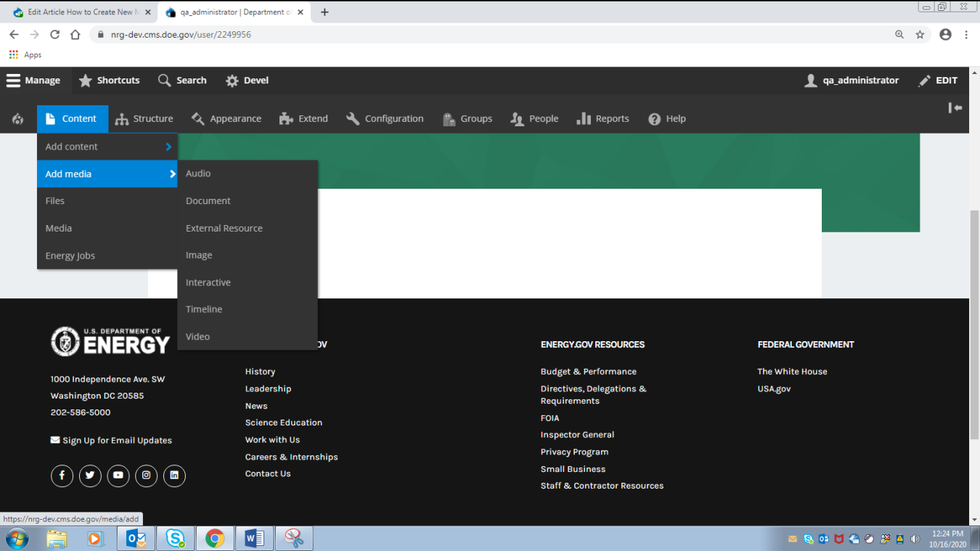Click the Drupal home drop icon
980x551 pixels.
[18, 119]
